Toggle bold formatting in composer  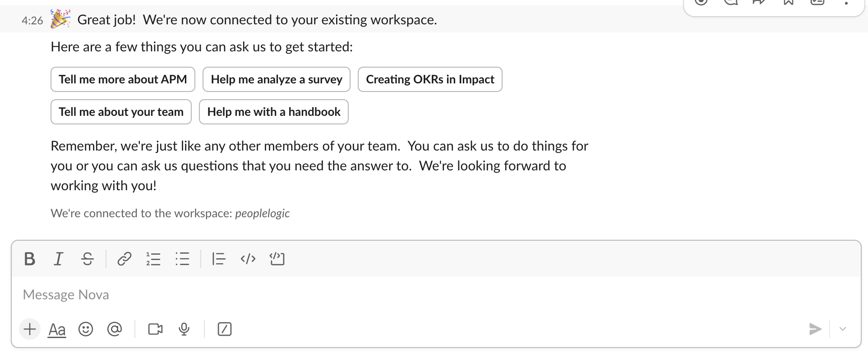click(30, 259)
